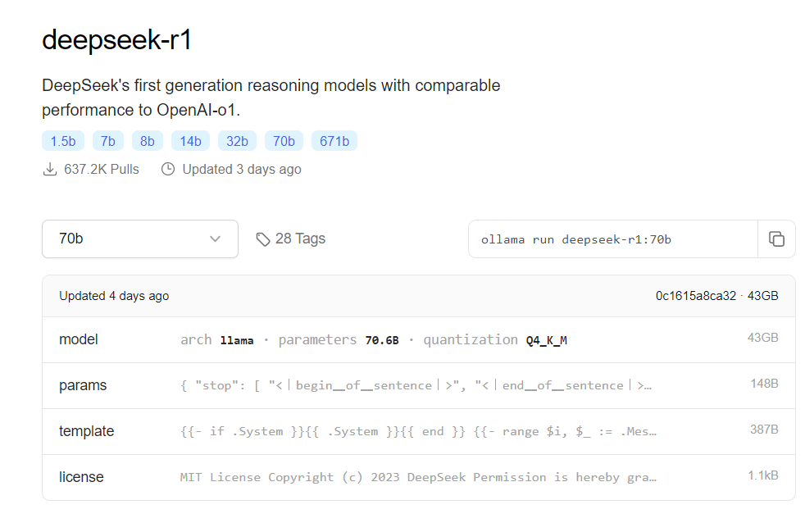Open the 70b version dropdown
The height and width of the screenshot is (532, 805).
click(x=139, y=239)
